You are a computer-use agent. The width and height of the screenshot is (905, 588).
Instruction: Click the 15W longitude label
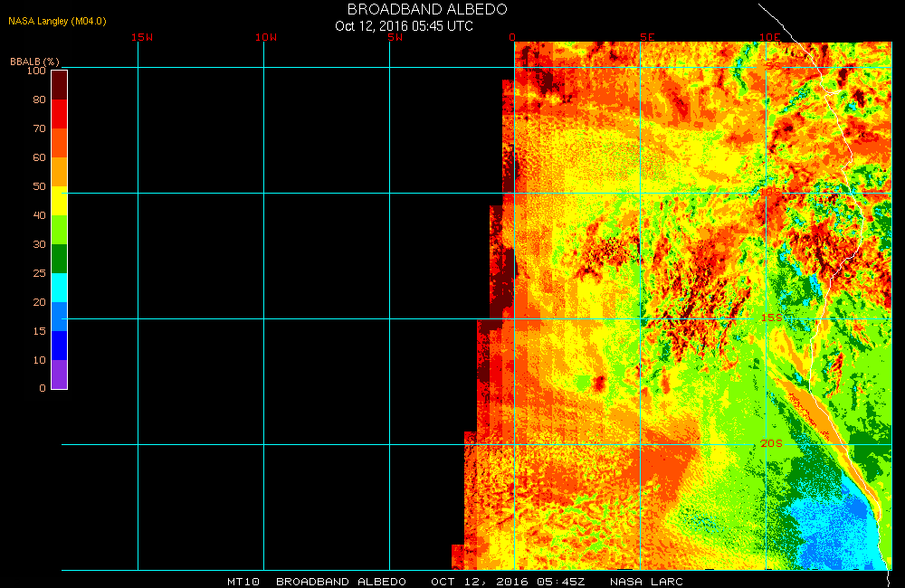click(x=142, y=37)
